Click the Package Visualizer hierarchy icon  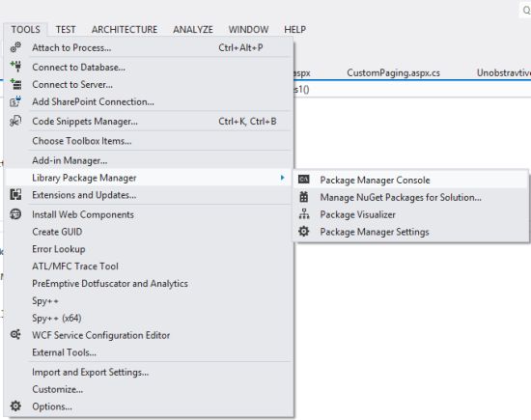[x=304, y=214]
